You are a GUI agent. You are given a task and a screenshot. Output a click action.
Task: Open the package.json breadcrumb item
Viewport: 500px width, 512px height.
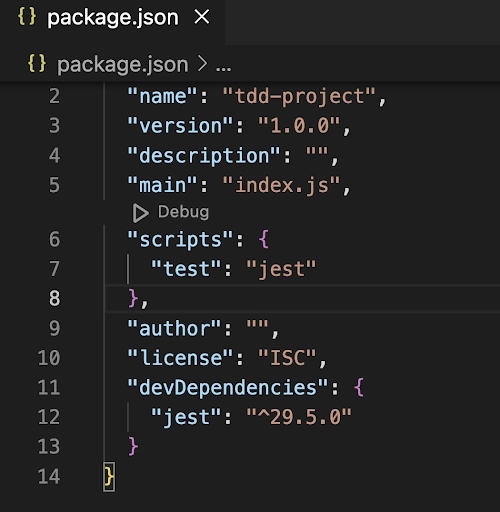pyautogui.click(x=122, y=64)
